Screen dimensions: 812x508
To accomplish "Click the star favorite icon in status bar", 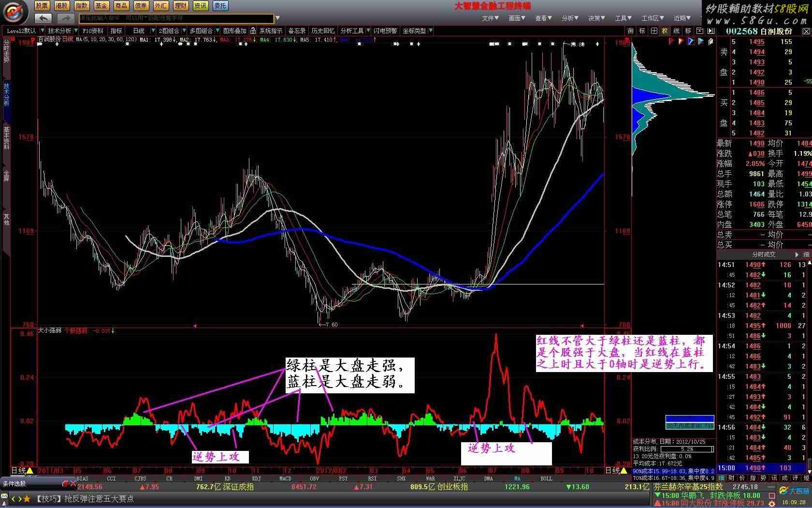I will pos(27,499).
